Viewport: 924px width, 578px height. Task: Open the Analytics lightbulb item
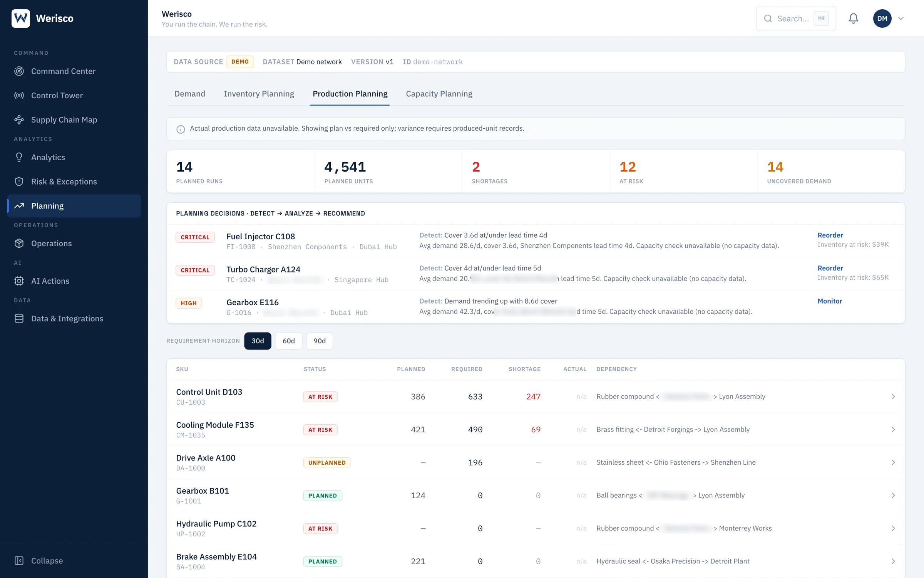tap(74, 157)
